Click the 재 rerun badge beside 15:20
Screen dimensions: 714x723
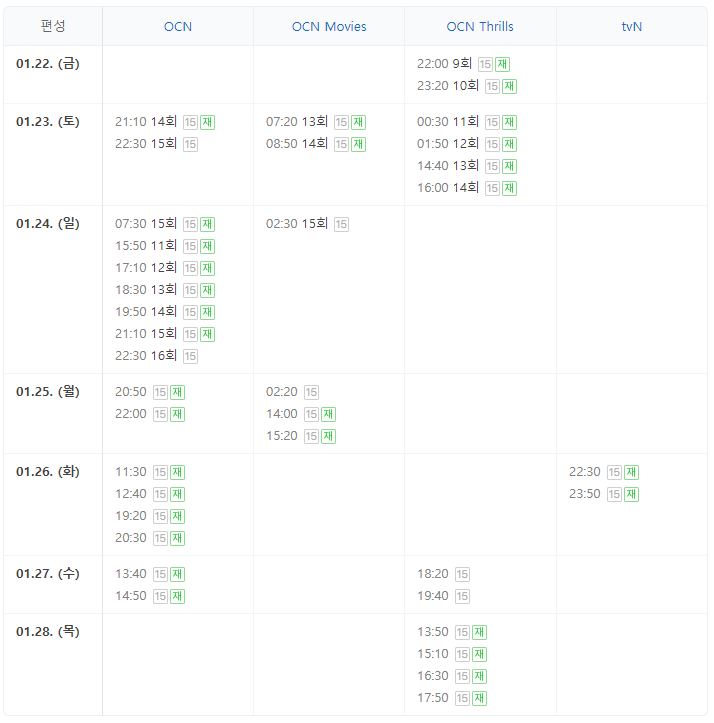(328, 436)
